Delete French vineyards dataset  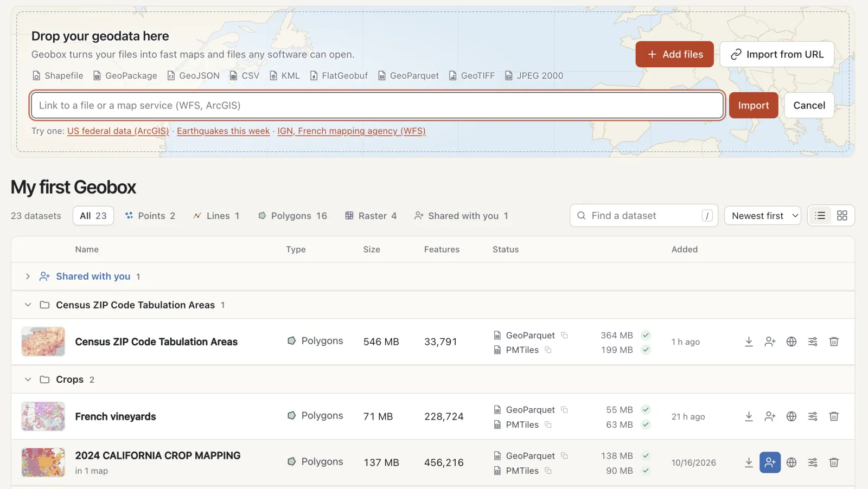pos(834,416)
